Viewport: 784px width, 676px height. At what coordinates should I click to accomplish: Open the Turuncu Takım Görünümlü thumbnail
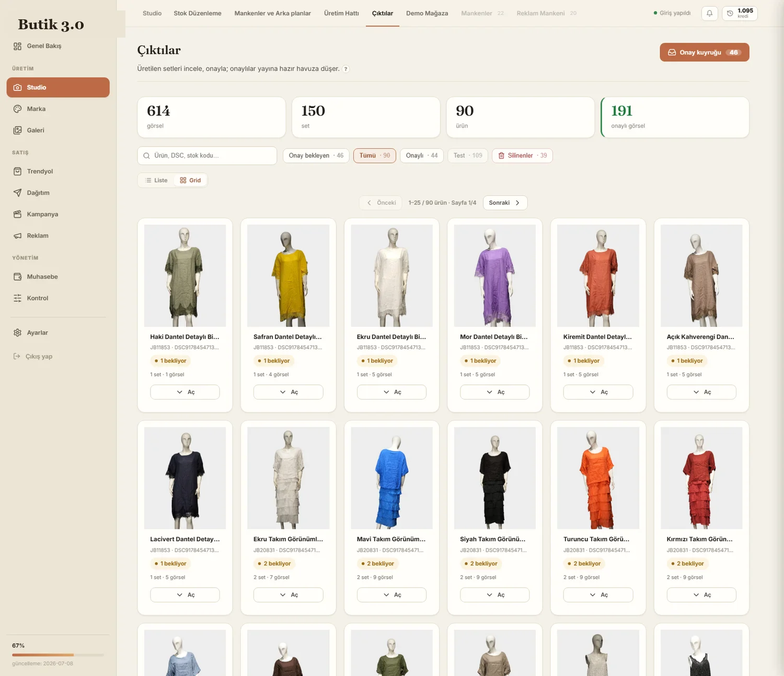tap(598, 478)
